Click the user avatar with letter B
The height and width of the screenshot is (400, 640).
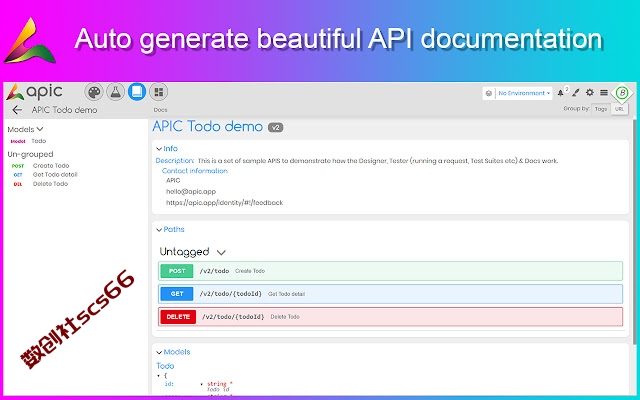pyautogui.click(x=622, y=93)
